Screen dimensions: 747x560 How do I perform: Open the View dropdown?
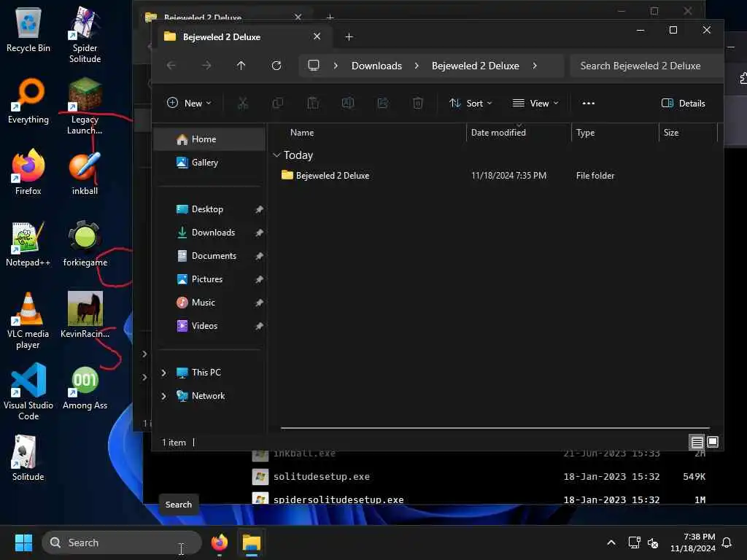tap(535, 103)
